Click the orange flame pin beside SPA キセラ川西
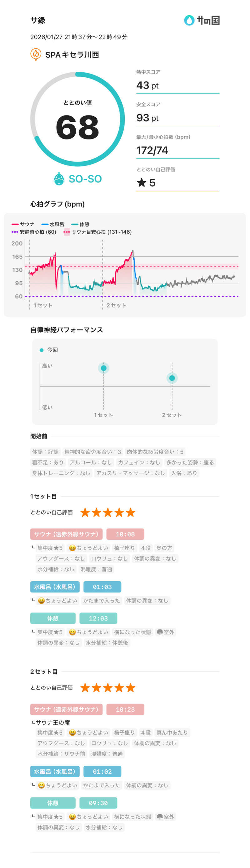 pos(36,54)
